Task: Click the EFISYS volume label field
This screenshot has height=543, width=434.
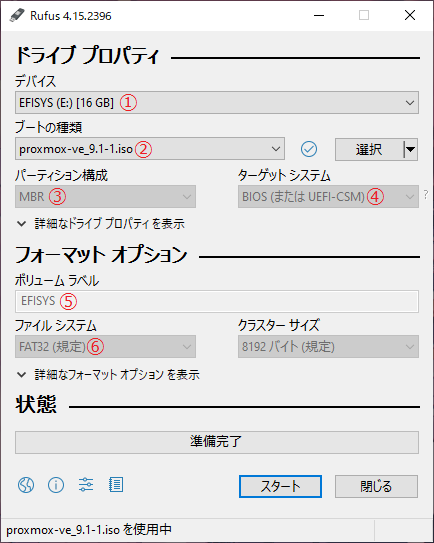Action: [217, 301]
